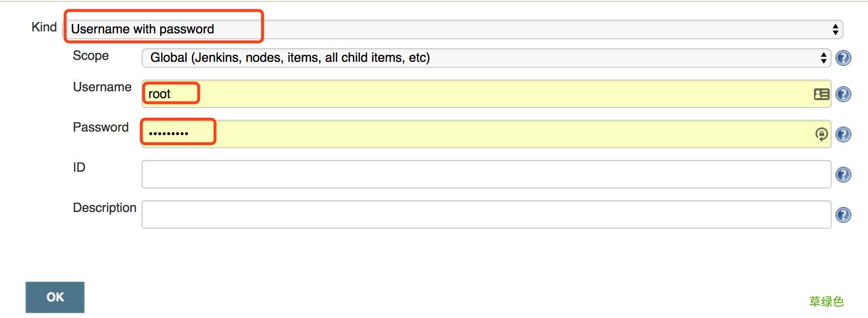
Task: Click into the Username field containing root
Action: (486, 94)
